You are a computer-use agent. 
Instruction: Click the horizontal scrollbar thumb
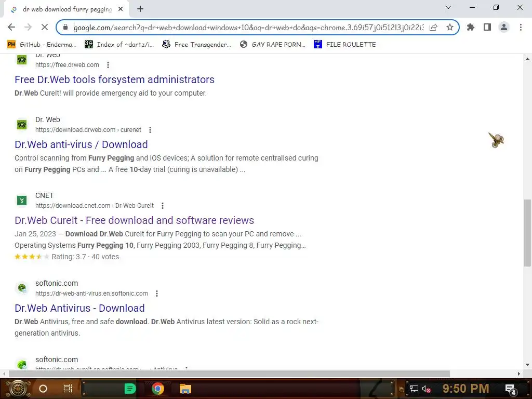click(x=229, y=374)
